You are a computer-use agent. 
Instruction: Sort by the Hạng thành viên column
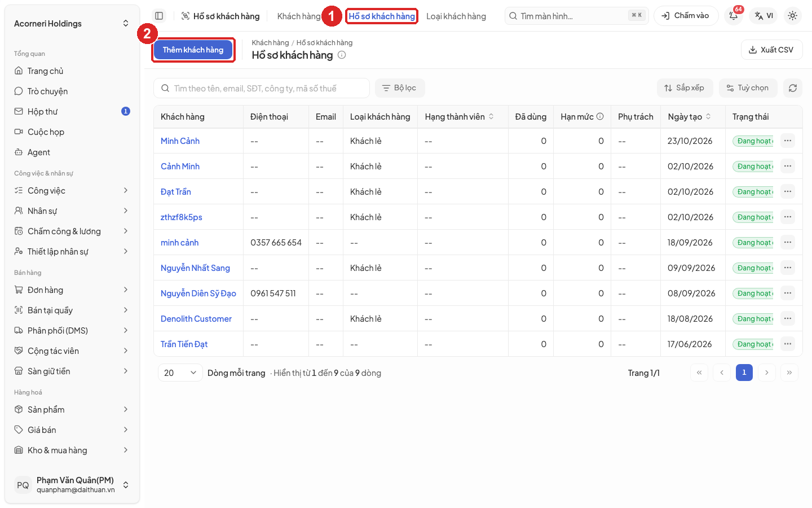(x=460, y=117)
